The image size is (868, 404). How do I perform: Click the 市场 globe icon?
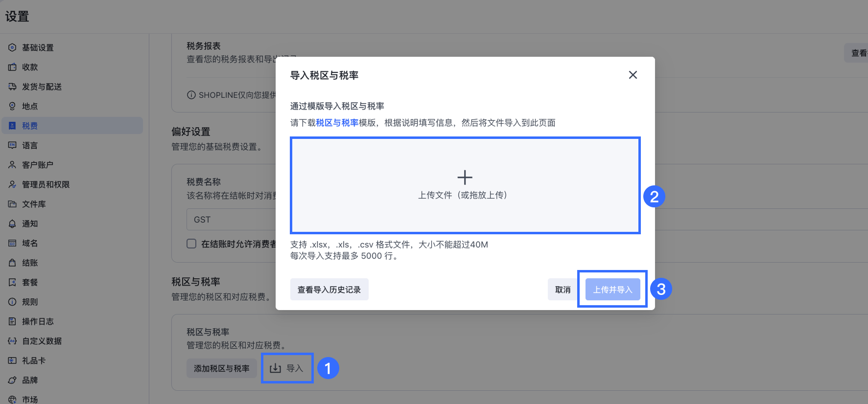pos(12,400)
